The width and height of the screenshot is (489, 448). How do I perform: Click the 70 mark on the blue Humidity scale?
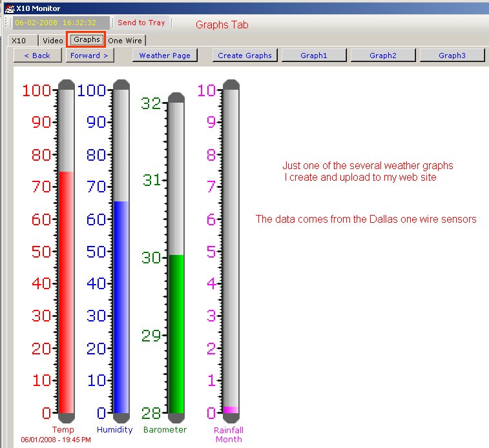coord(97,187)
